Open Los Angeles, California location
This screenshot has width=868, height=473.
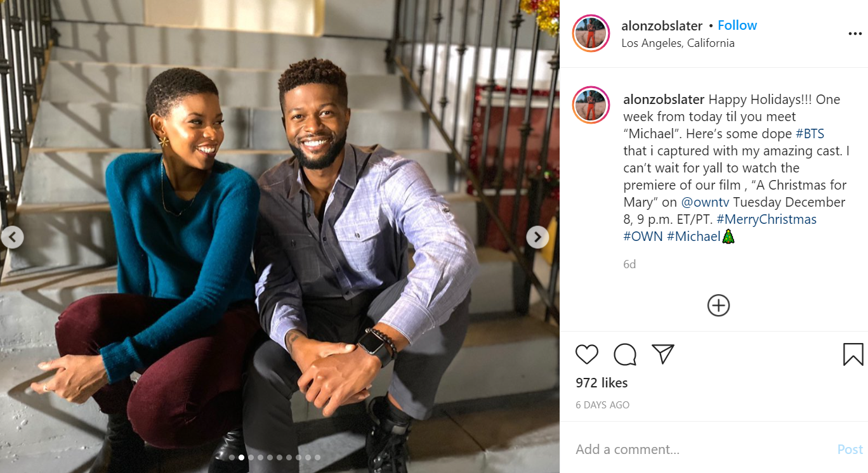678,43
